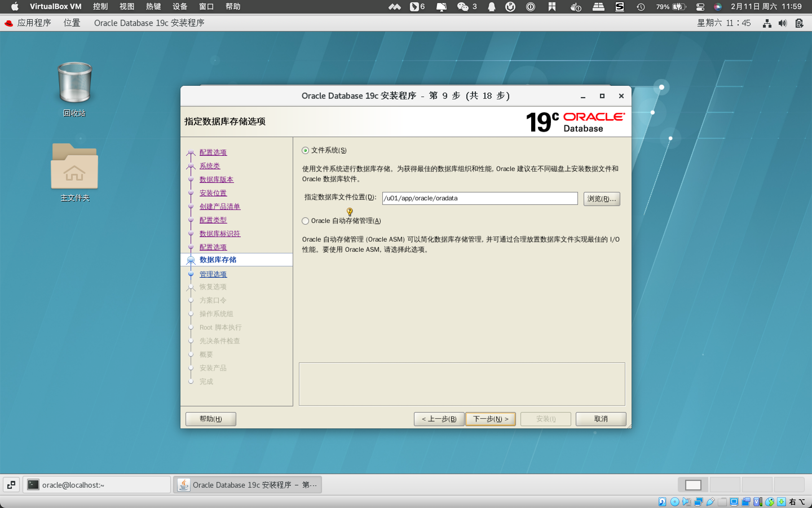Open VirtualBox 窗口 menu
812x508 pixels.
[206, 6]
